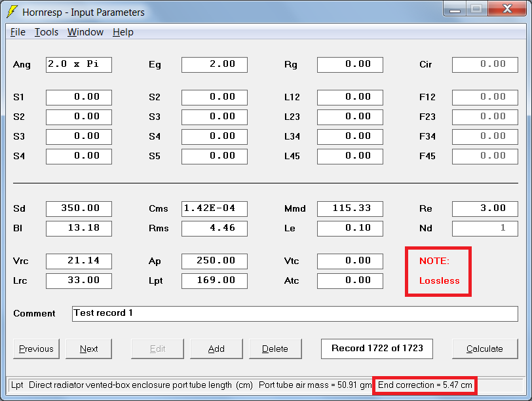532x401 pixels.
Task: Select the Vrc field showing 21.14
Action: pyautogui.click(x=79, y=261)
